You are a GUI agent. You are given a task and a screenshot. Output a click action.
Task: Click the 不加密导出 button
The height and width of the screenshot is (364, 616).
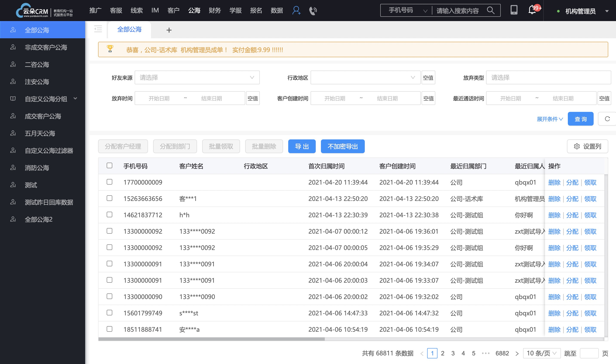pos(343,147)
